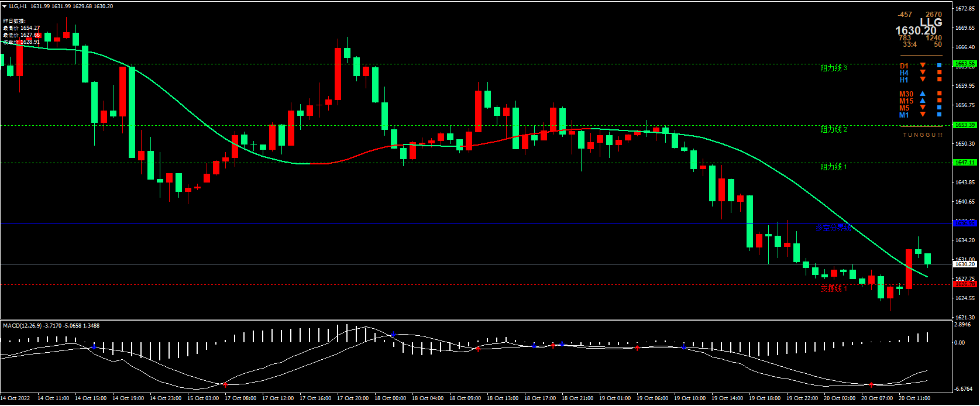Select the M5 timeframe label
Viewport: 980px width, 406px height.
point(905,108)
